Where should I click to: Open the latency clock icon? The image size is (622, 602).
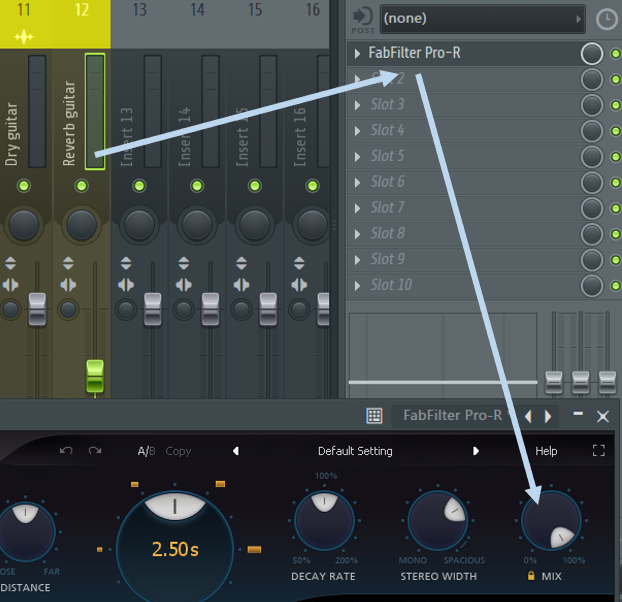click(x=607, y=19)
